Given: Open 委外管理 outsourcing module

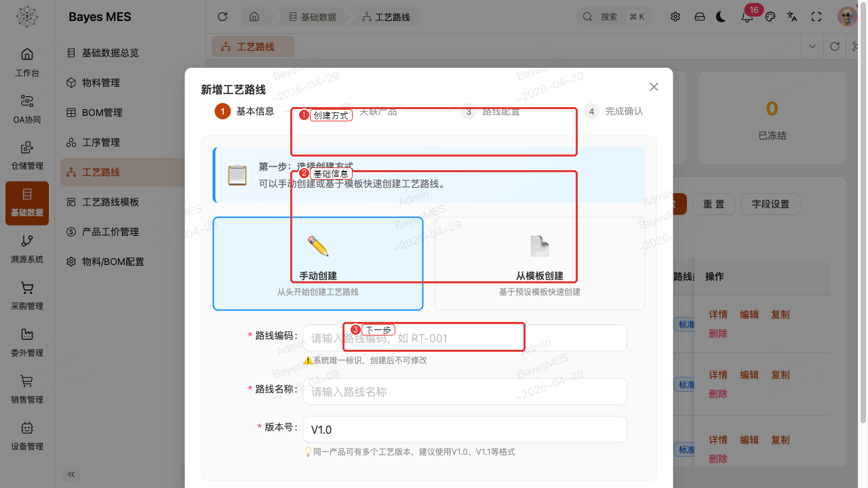Looking at the screenshot, I should pyautogui.click(x=27, y=343).
